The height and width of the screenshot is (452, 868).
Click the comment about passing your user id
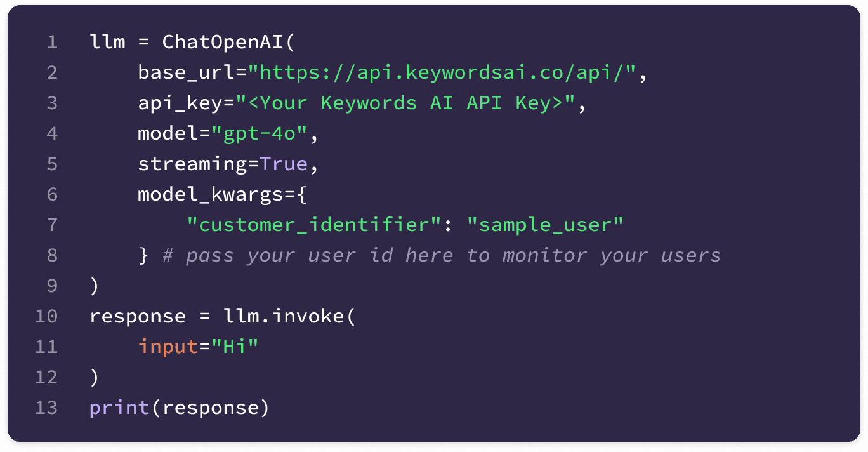[442, 256]
